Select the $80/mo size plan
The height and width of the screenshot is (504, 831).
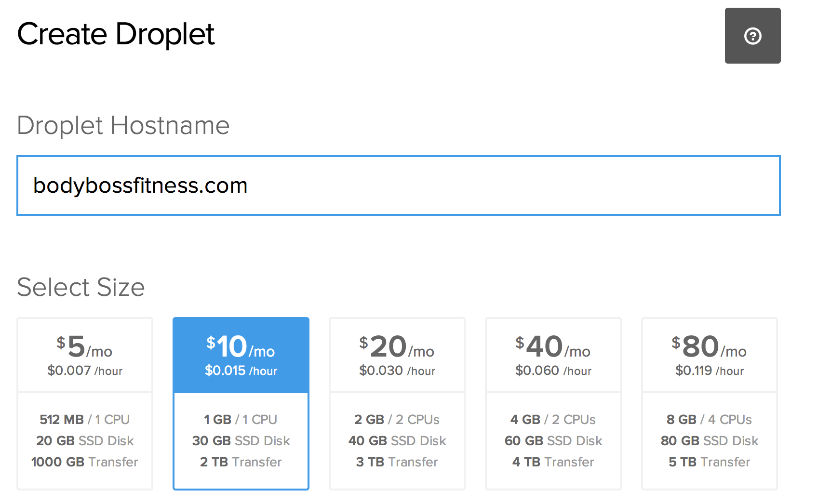710,404
